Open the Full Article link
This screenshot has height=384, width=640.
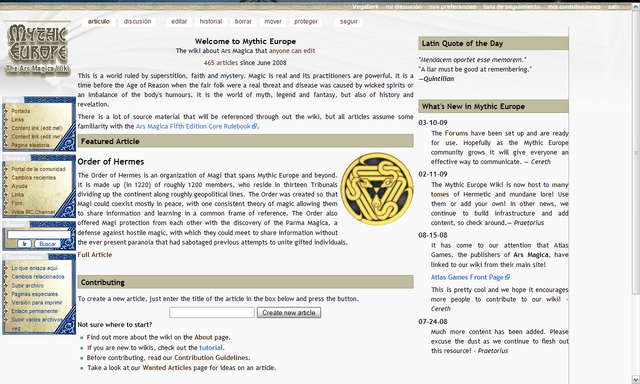click(95, 255)
